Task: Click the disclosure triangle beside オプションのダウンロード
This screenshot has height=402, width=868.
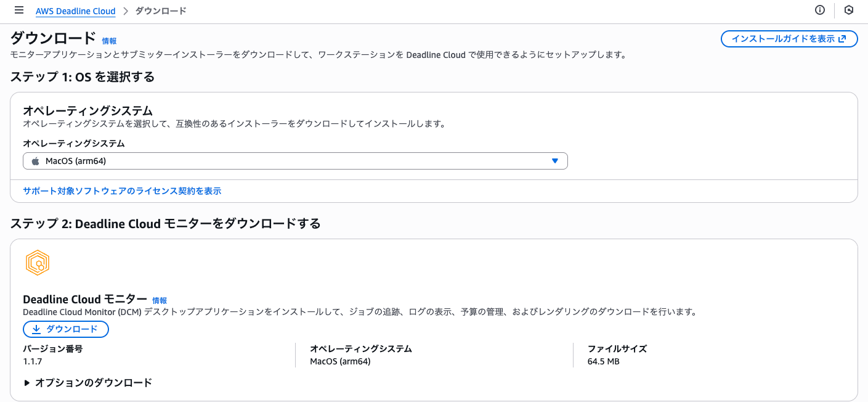Action: point(27,382)
